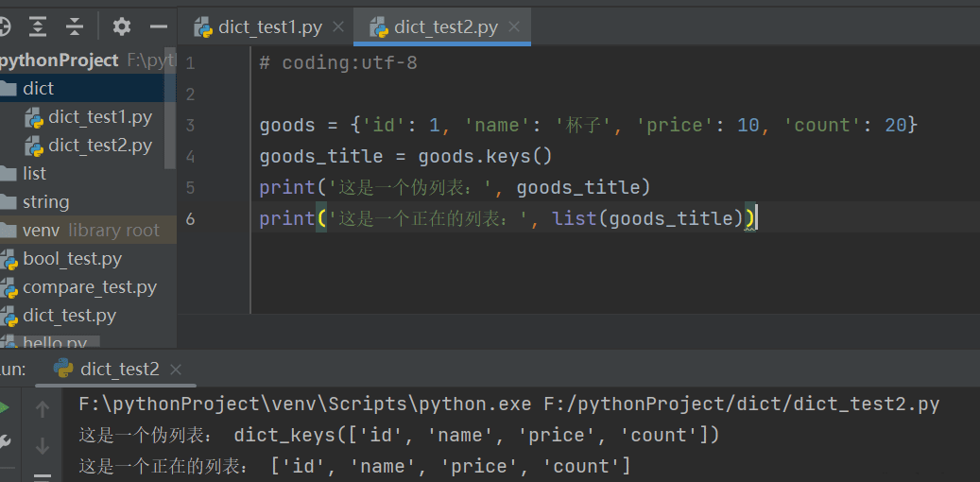Select the dict_test2.py editor tab

click(x=445, y=27)
